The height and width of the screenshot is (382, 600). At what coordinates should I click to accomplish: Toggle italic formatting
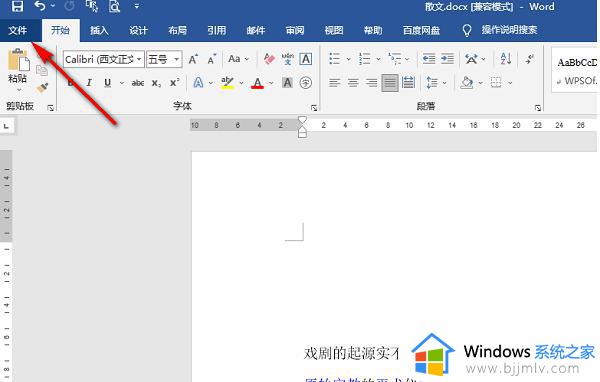(89, 82)
